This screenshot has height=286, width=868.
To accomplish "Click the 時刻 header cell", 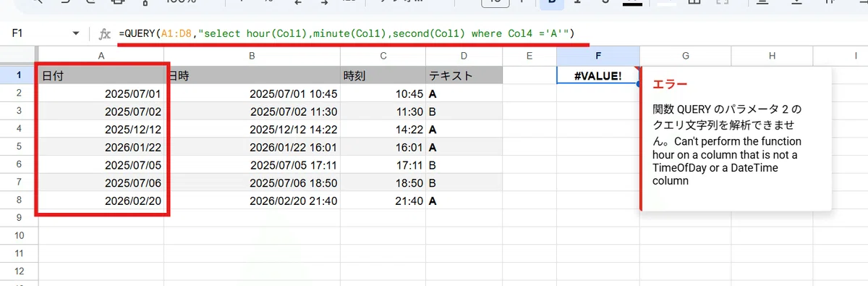I will 383,75.
